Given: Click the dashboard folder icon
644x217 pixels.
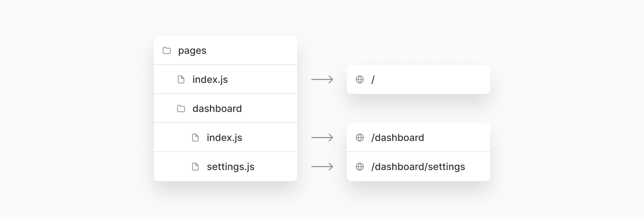Looking at the screenshot, I should click(181, 108).
